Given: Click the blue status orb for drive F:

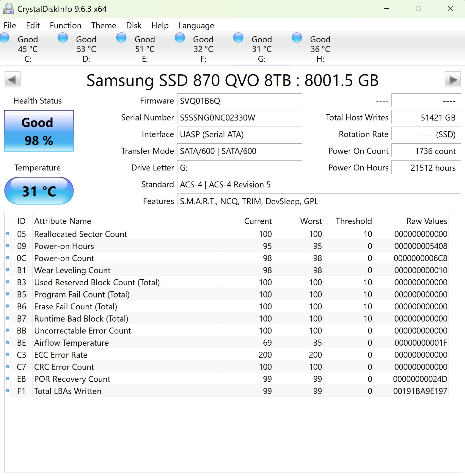Looking at the screenshot, I should click(x=180, y=38).
